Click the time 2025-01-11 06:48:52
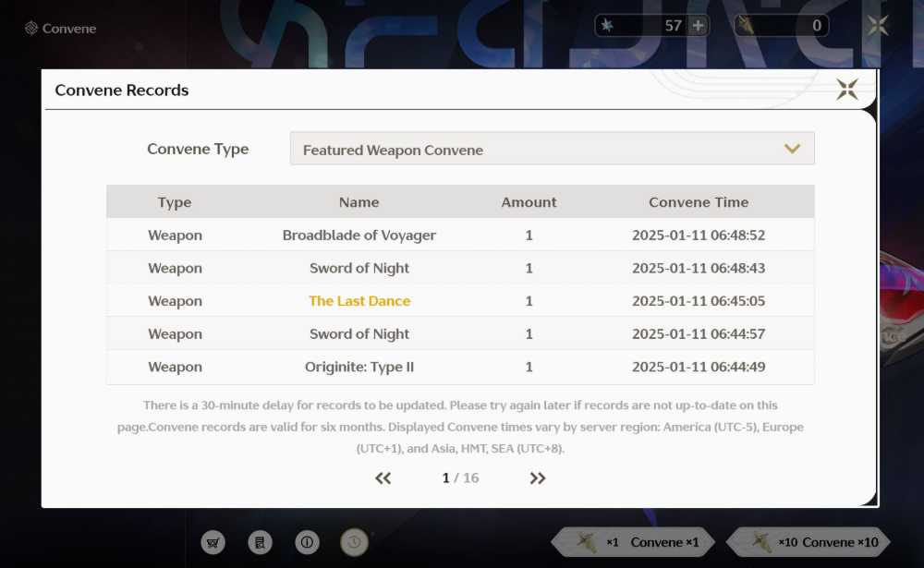This screenshot has height=568, width=924. pos(699,236)
